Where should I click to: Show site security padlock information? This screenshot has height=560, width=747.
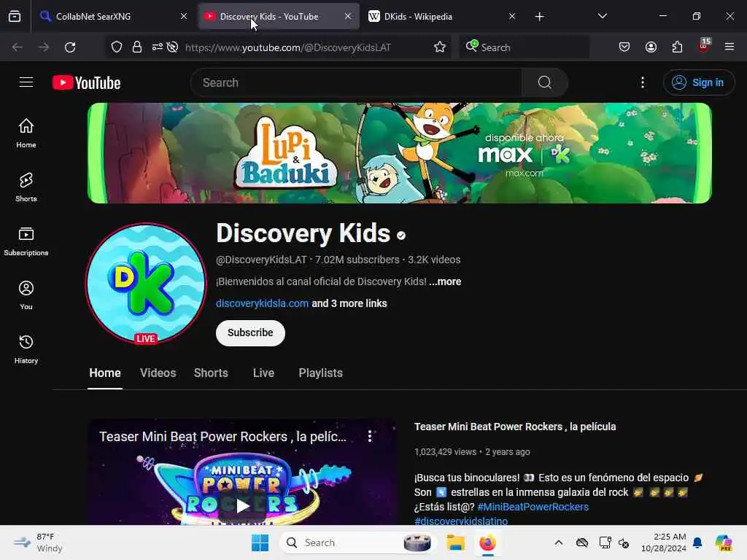[136, 47]
